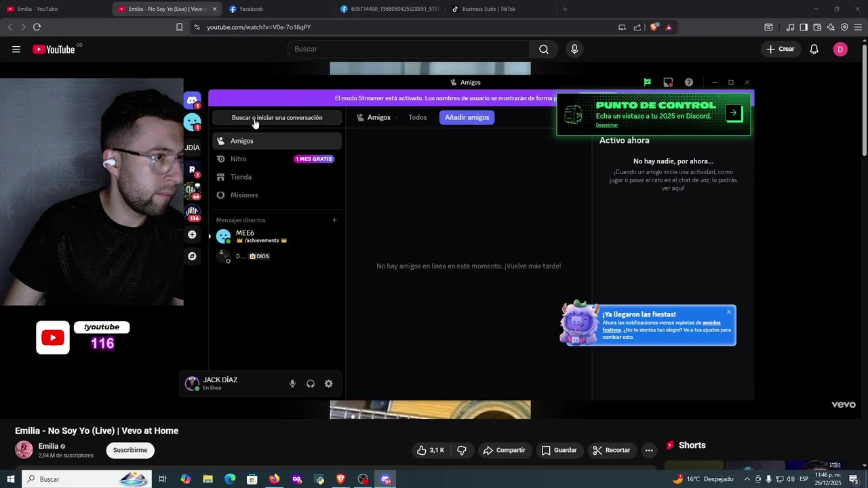
Task: Switch to the Todos friends tab
Action: (418, 117)
